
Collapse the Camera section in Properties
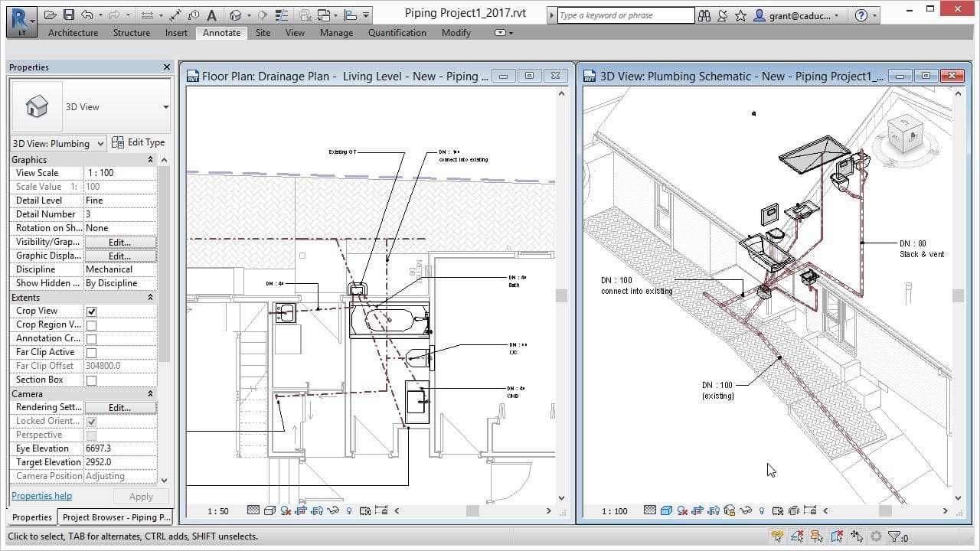pyautogui.click(x=150, y=394)
